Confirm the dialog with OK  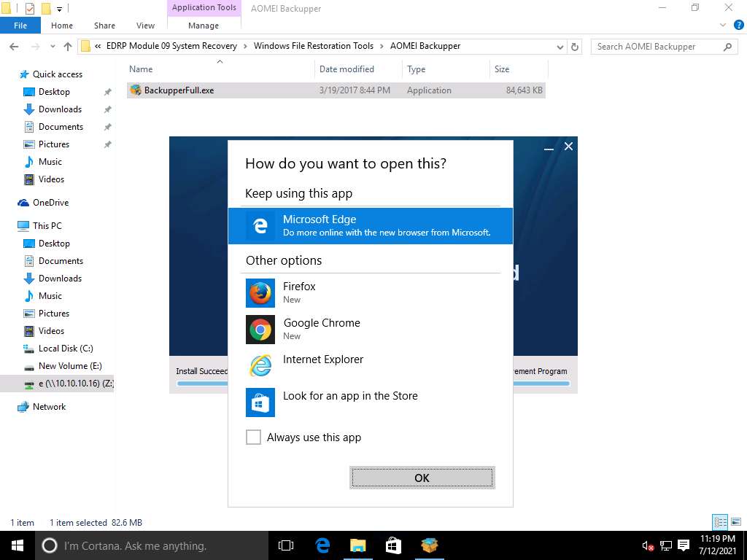pyautogui.click(x=422, y=478)
